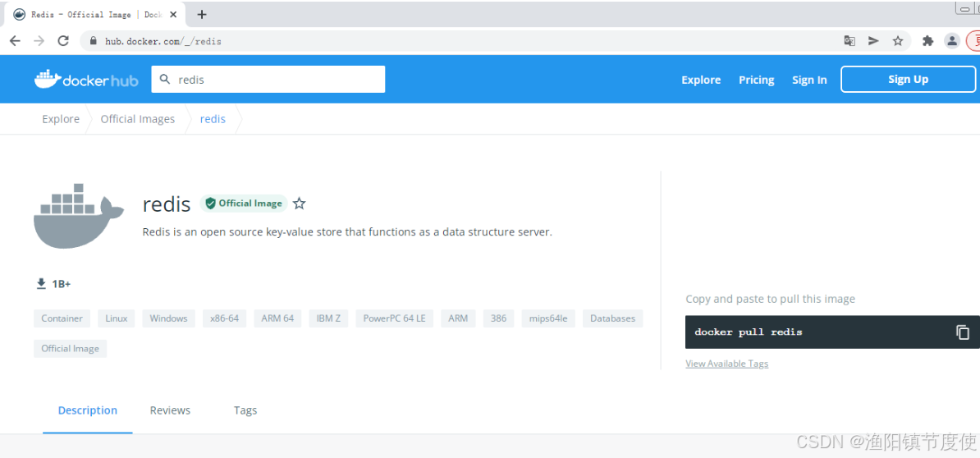Image resolution: width=980 pixels, height=458 pixels.
Task: Click the 1B+ downloads text
Action: [62, 284]
